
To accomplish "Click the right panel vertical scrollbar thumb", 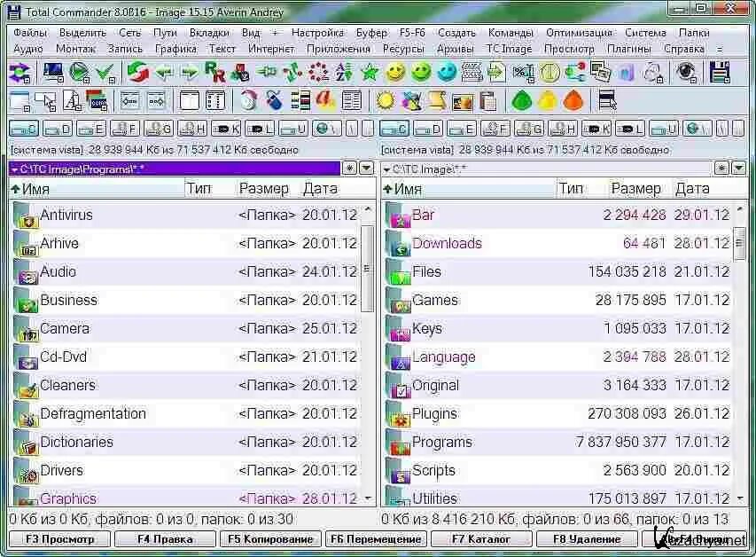I will 739,244.
